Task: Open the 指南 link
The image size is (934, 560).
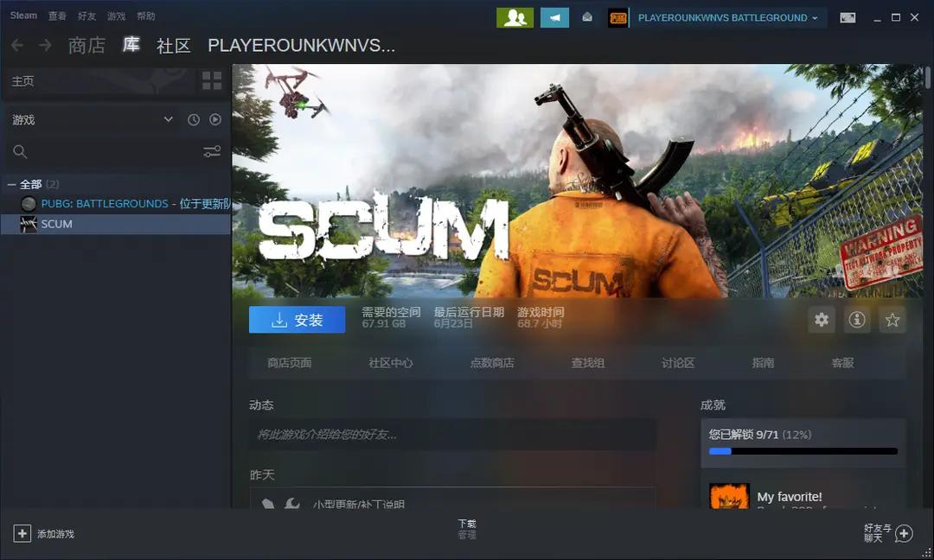Action: coord(763,363)
